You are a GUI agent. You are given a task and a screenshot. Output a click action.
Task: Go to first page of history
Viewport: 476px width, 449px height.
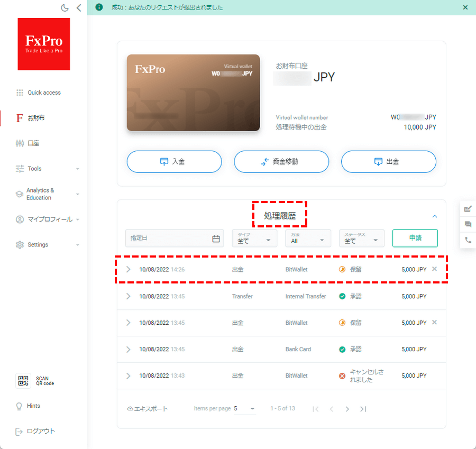[316, 409]
